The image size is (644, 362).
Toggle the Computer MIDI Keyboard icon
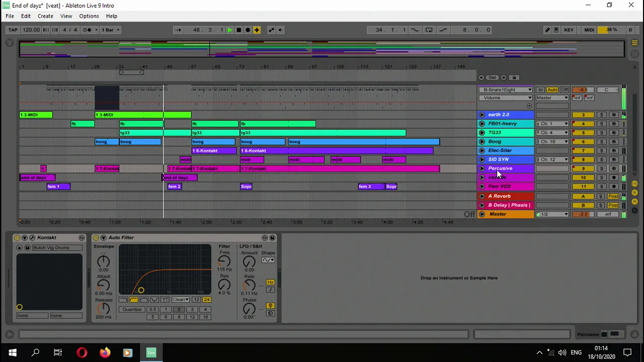(x=556, y=30)
